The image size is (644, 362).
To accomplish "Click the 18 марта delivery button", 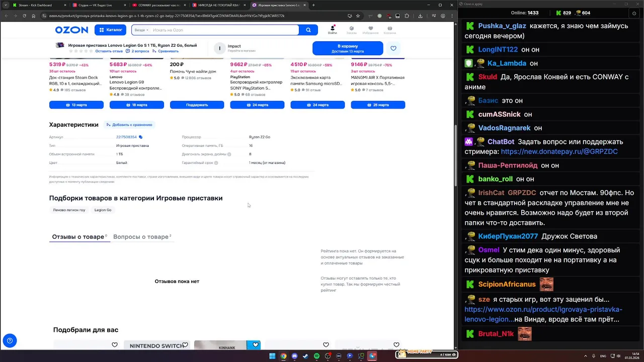I will (x=137, y=105).
